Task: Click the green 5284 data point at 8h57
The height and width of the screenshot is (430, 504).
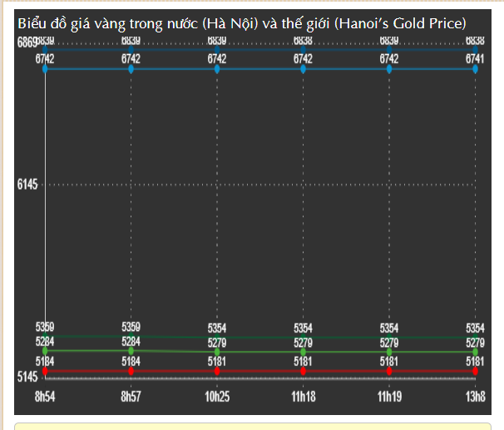Action: [131, 351]
